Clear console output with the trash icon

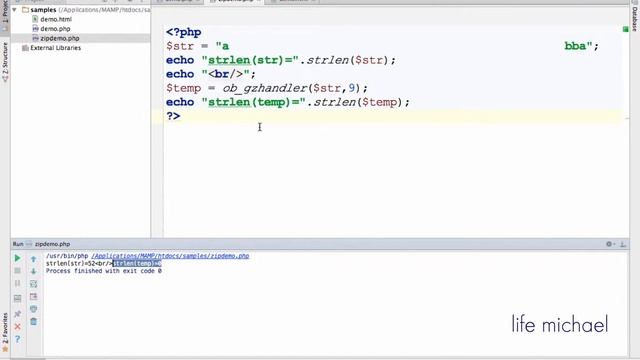[33, 322]
